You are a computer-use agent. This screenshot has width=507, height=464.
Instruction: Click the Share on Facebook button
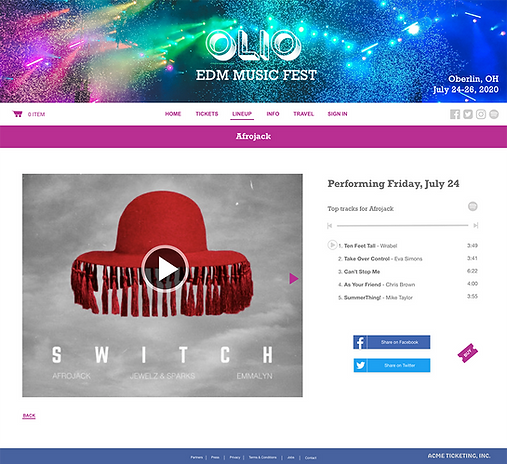(392, 342)
